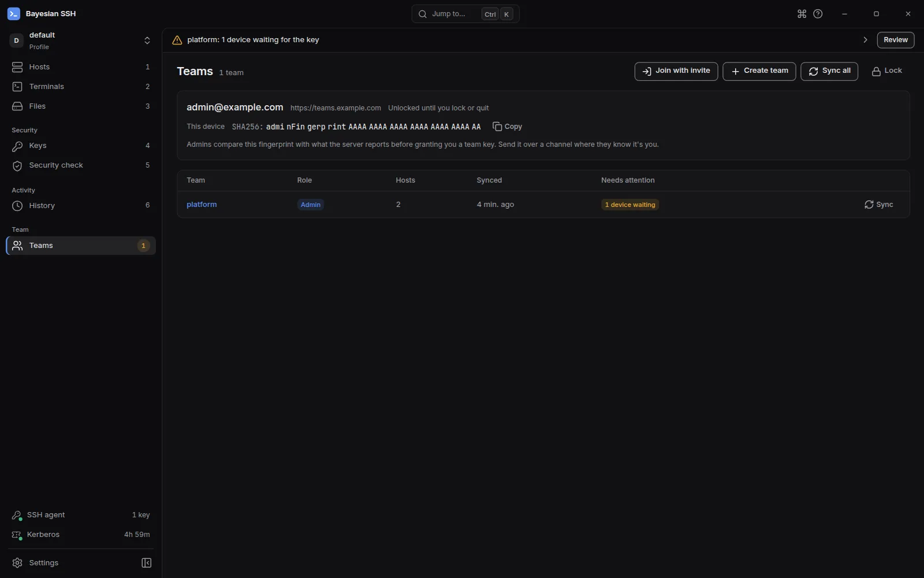Open the help question mark icon
The image size is (924, 578).
click(818, 14)
